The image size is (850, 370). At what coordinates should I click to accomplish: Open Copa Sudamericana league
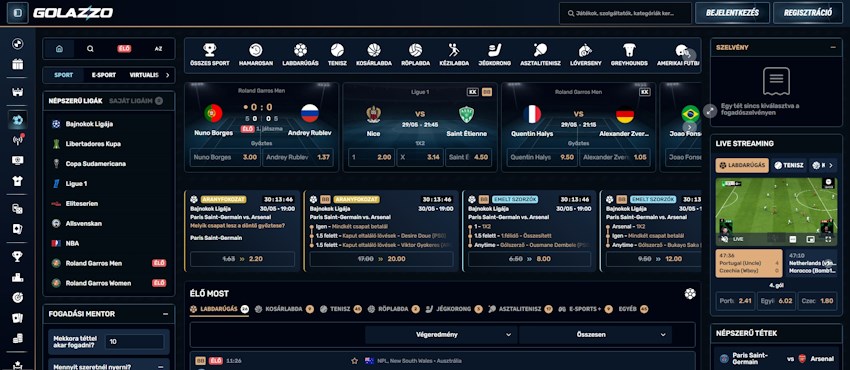pyautogui.click(x=108, y=164)
